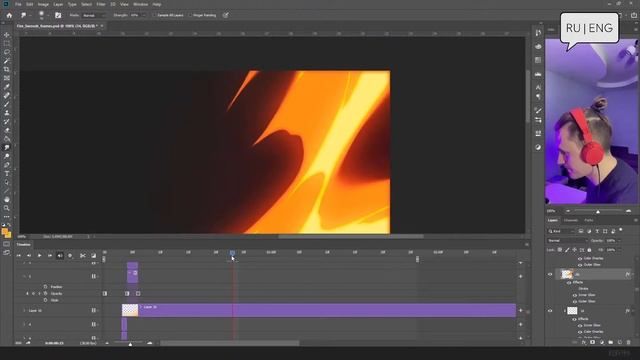The width and height of the screenshot is (640, 360).
Task: Click the Layer 16 clip thumbnail
Action: point(130,310)
